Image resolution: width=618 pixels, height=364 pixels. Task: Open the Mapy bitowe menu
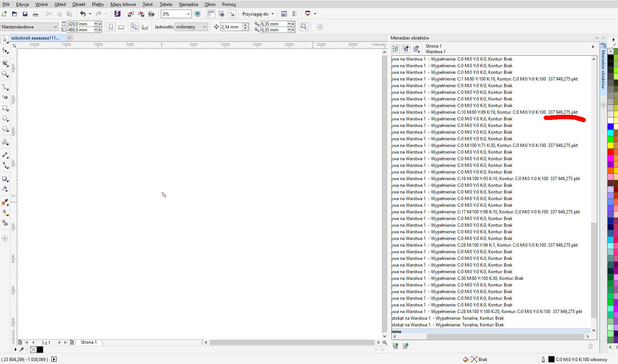pos(123,4)
